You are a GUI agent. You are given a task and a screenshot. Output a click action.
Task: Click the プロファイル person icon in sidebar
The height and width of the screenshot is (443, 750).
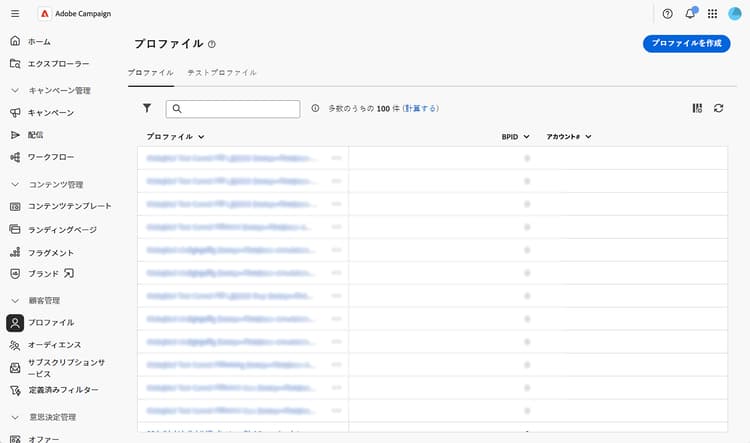(x=15, y=323)
